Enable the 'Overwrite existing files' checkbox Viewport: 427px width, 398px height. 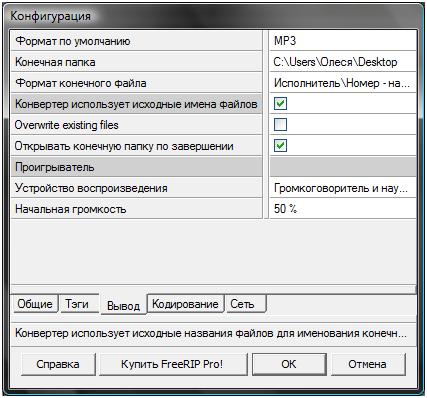click(x=280, y=125)
